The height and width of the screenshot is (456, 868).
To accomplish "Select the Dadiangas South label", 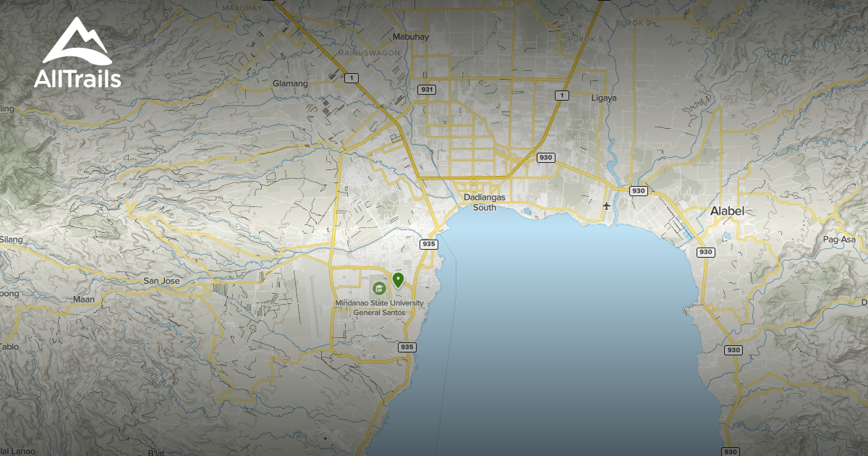I will pos(485,201).
